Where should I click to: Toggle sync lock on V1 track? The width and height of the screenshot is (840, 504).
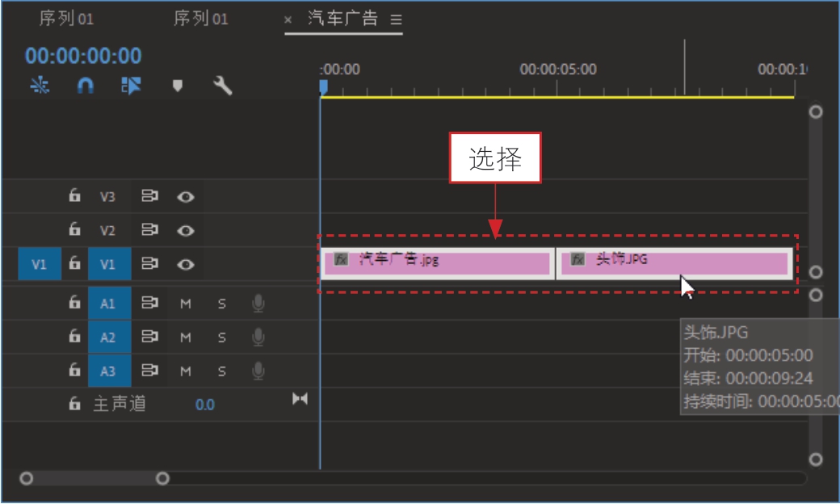(x=149, y=263)
